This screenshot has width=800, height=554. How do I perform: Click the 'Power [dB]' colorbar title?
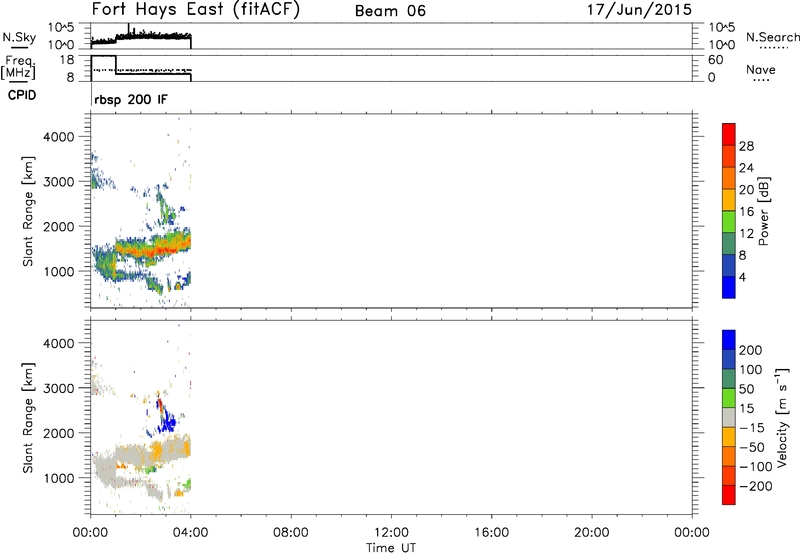point(764,211)
